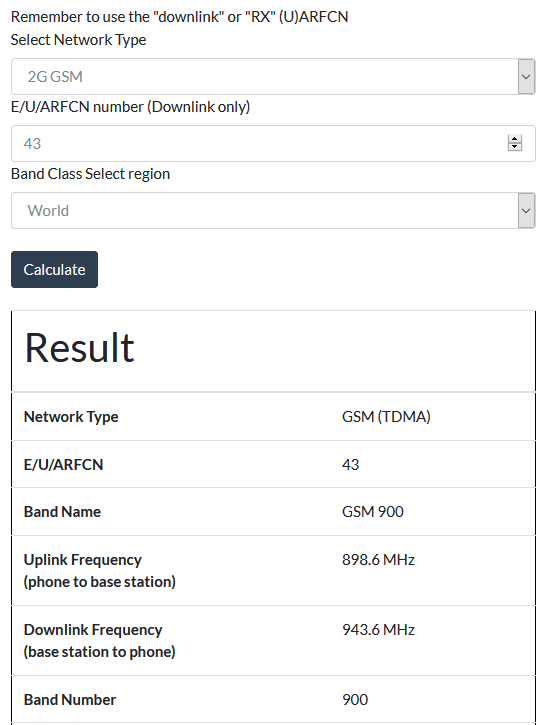
Task: Increase the ARFCN number with up stepper
Action: click(x=514, y=139)
